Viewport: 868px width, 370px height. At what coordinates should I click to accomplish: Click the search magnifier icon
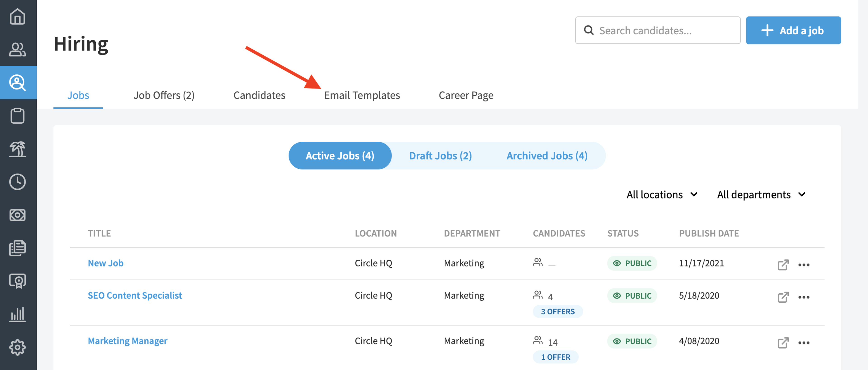coord(588,30)
